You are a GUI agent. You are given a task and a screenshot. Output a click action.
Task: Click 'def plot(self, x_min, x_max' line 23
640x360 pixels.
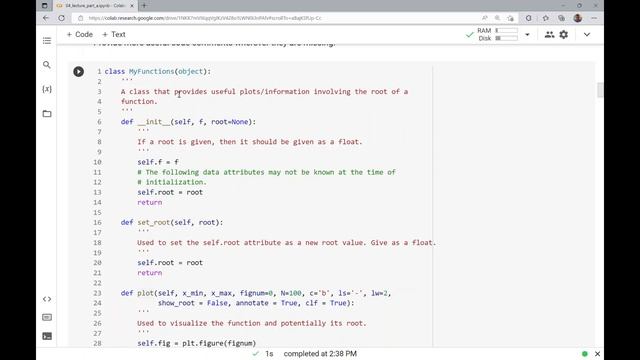pos(256,293)
